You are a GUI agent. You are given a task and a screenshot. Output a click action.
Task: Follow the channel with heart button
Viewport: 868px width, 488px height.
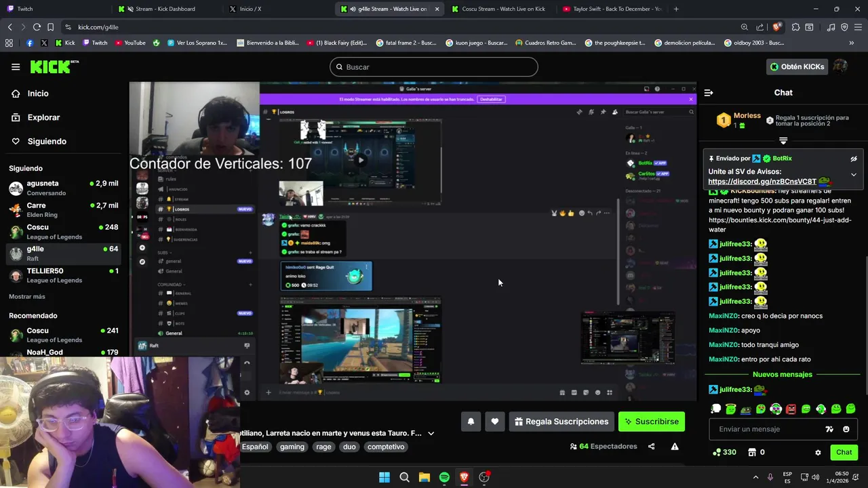(495, 422)
